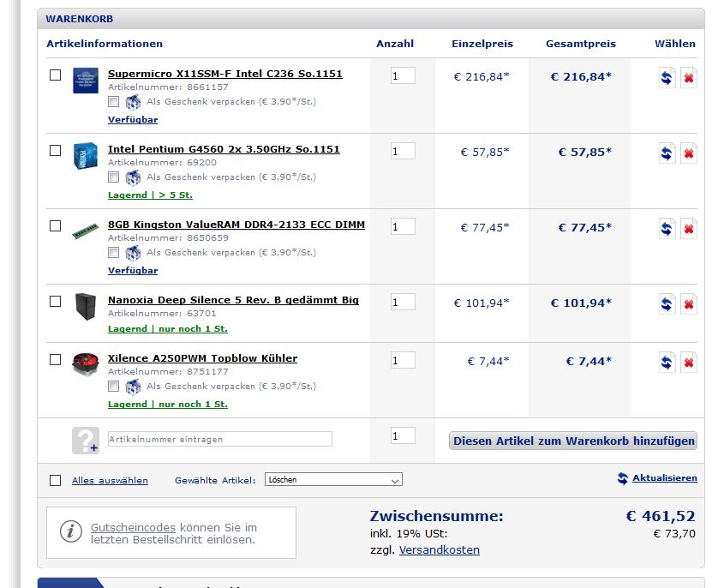Select the Intel Pentium G4560 item checkbox
Image resolution: width=712 pixels, height=588 pixels.
55,150
